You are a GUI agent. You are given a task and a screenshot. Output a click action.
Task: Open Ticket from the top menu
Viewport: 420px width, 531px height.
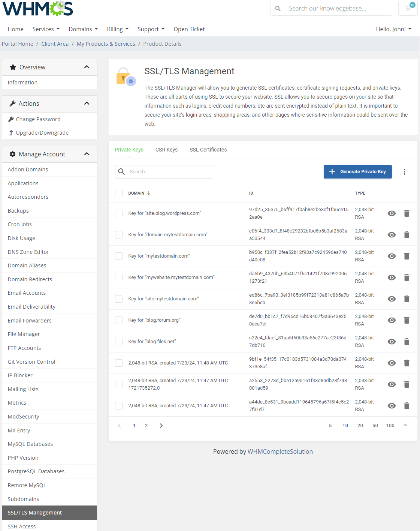(189, 29)
